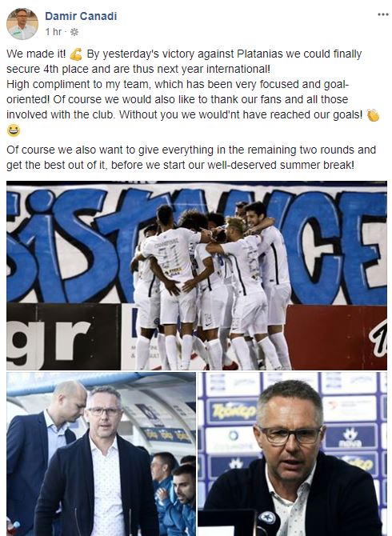
Task: Open the press conference photo
Action: (292, 454)
